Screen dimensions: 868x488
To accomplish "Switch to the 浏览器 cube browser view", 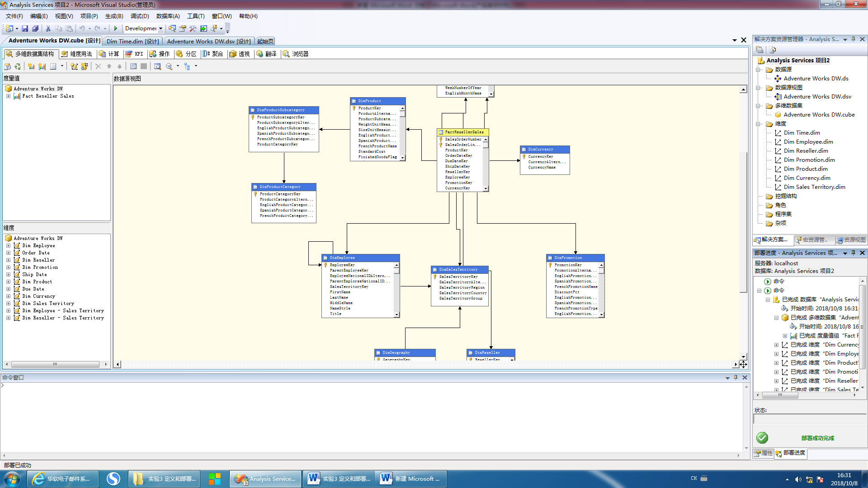I will click(x=296, y=54).
